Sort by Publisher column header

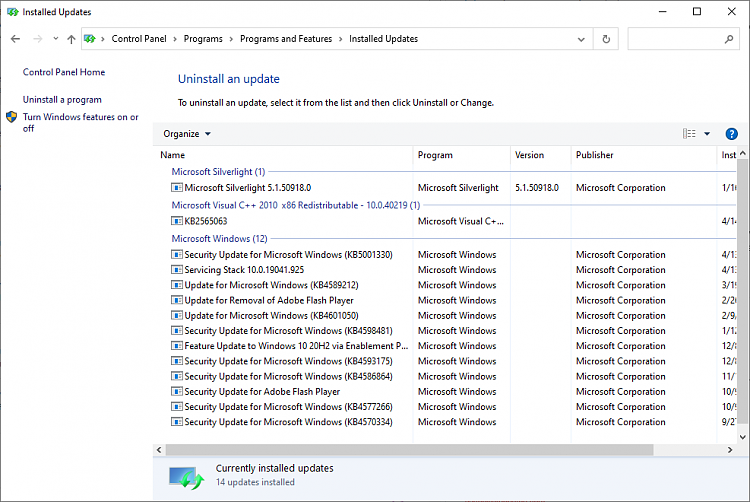coord(643,155)
